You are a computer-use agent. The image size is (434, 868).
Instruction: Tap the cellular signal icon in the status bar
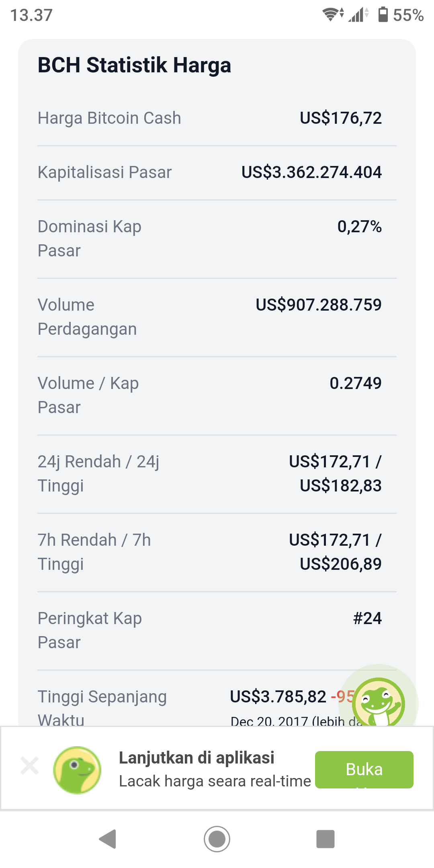358,14
